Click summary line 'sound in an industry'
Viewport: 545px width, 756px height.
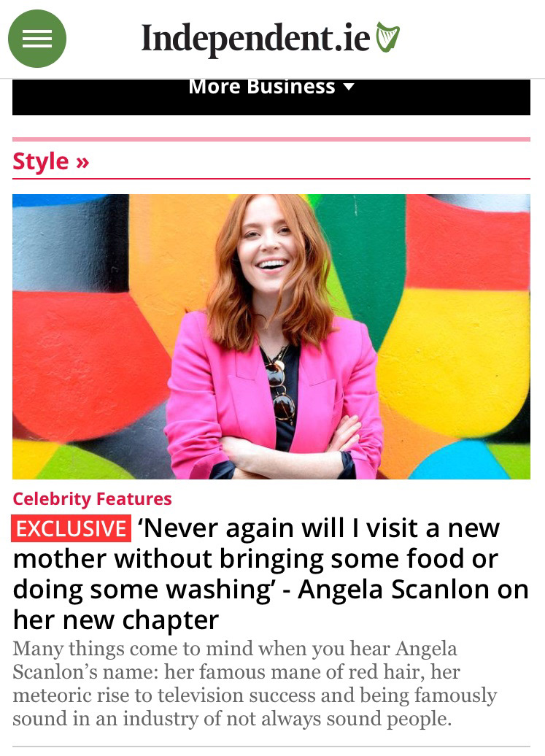click(102, 719)
